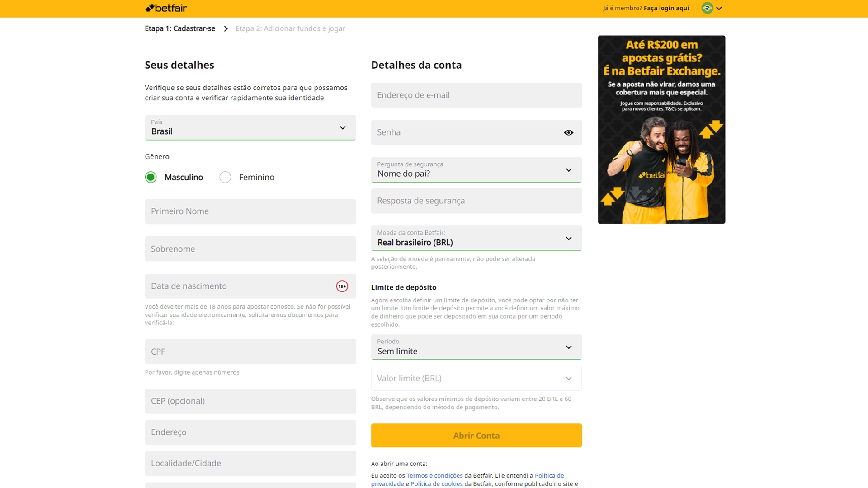Click the Seus detalhes heading
Image resolution: width=868 pixels, height=488 pixels.
pos(179,65)
